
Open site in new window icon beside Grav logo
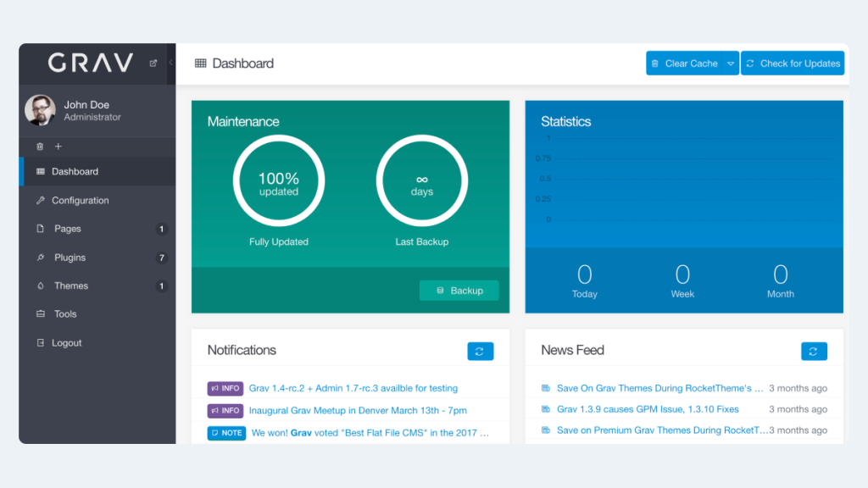point(153,63)
